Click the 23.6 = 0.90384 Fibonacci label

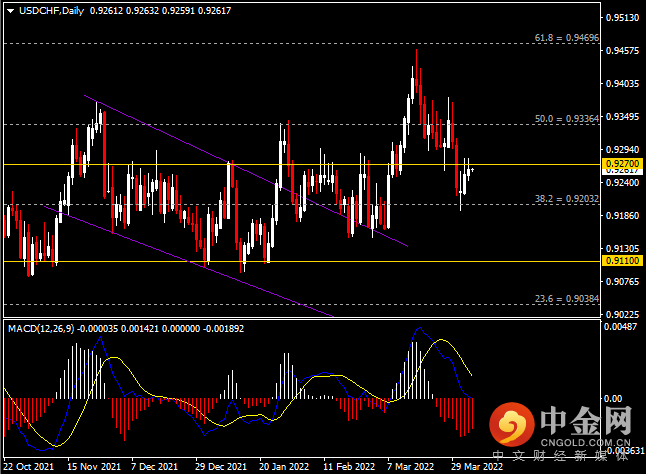pyautogui.click(x=565, y=298)
